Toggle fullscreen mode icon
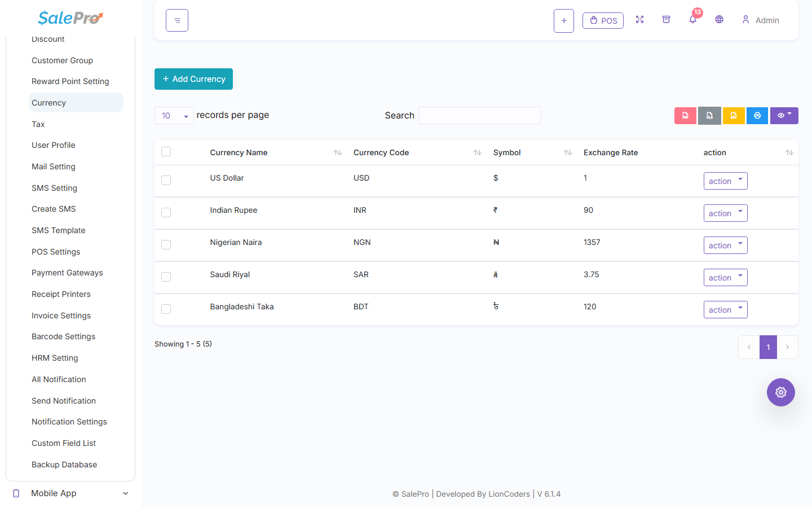This screenshot has width=812, height=508. [x=639, y=20]
